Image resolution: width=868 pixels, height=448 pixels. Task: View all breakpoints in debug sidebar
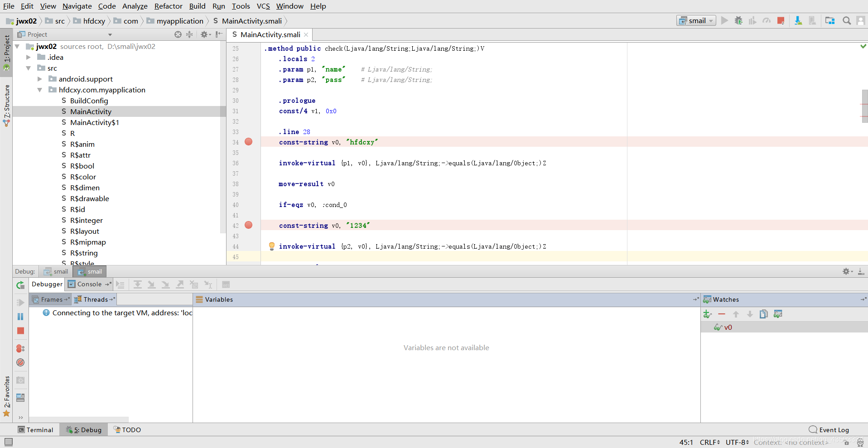coord(20,348)
